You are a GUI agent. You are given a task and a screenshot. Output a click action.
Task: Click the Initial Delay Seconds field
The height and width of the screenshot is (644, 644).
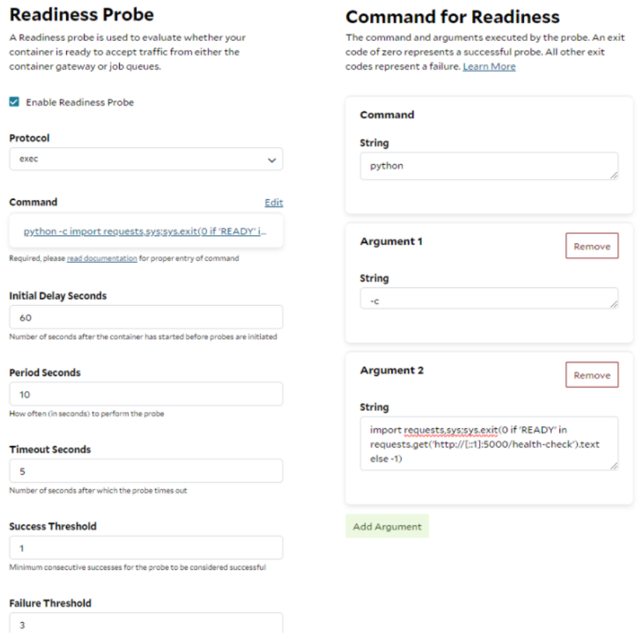coord(146,317)
